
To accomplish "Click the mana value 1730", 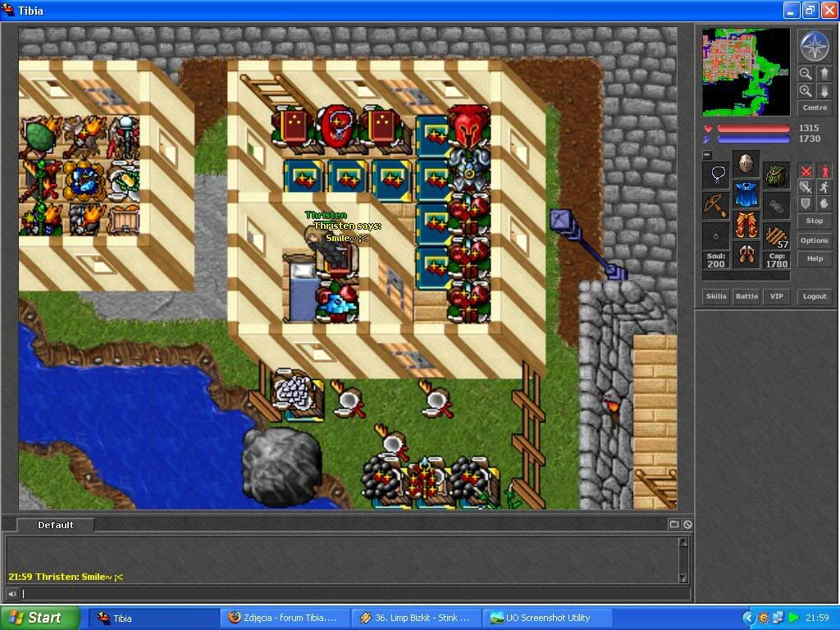I will point(809,139).
